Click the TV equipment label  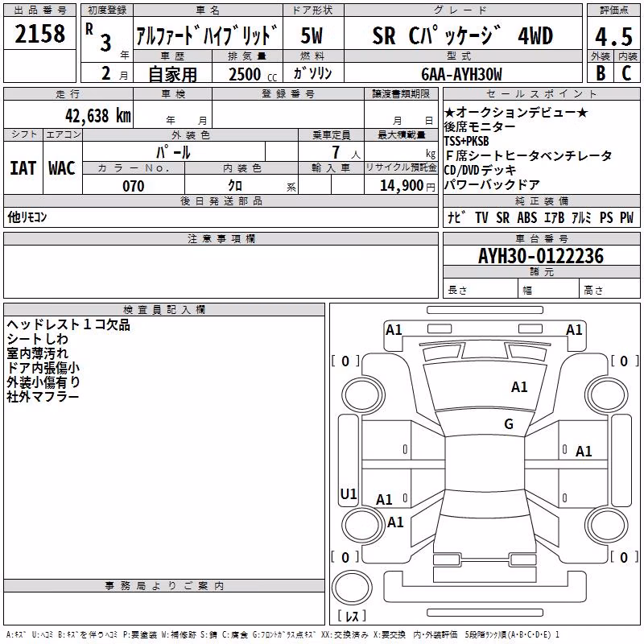[481, 217]
